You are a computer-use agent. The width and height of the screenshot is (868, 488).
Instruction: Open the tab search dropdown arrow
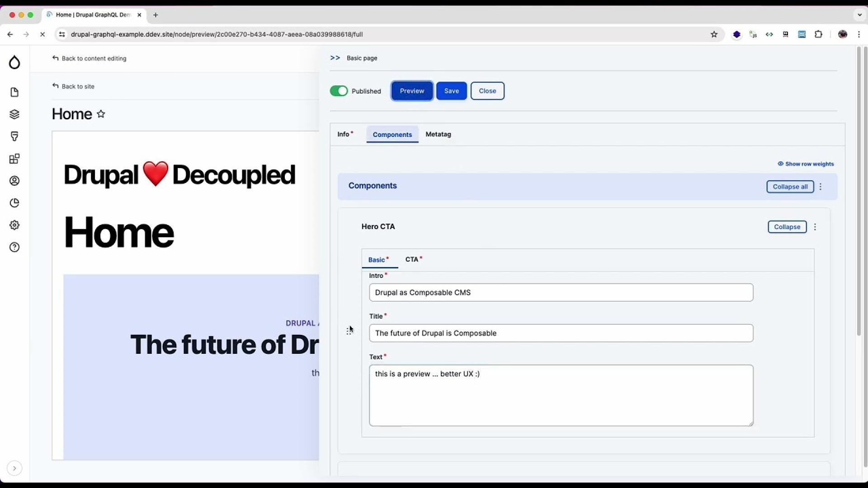pos(859,15)
